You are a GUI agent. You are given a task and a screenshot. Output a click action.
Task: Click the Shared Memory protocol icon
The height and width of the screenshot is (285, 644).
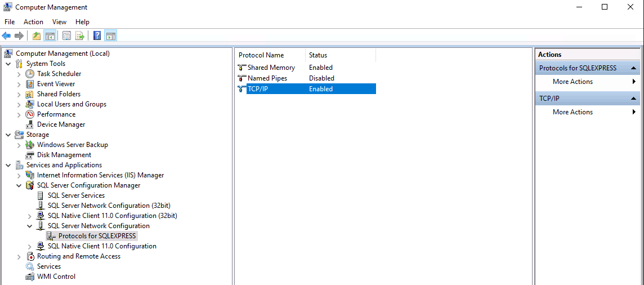coord(242,68)
